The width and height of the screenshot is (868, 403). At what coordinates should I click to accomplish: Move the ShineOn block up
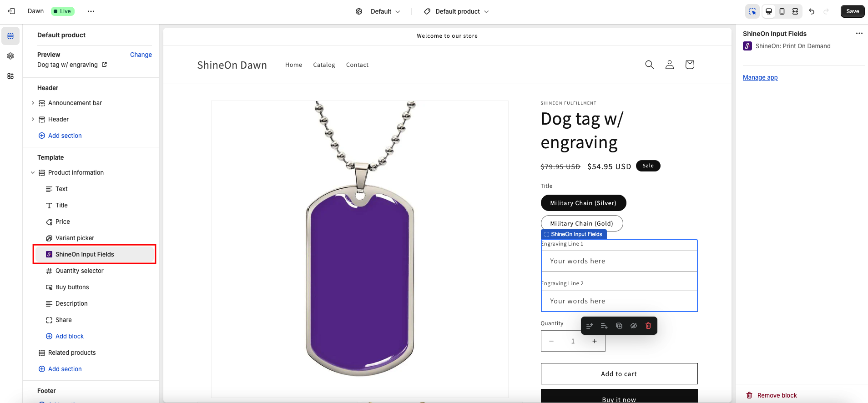coord(590,326)
